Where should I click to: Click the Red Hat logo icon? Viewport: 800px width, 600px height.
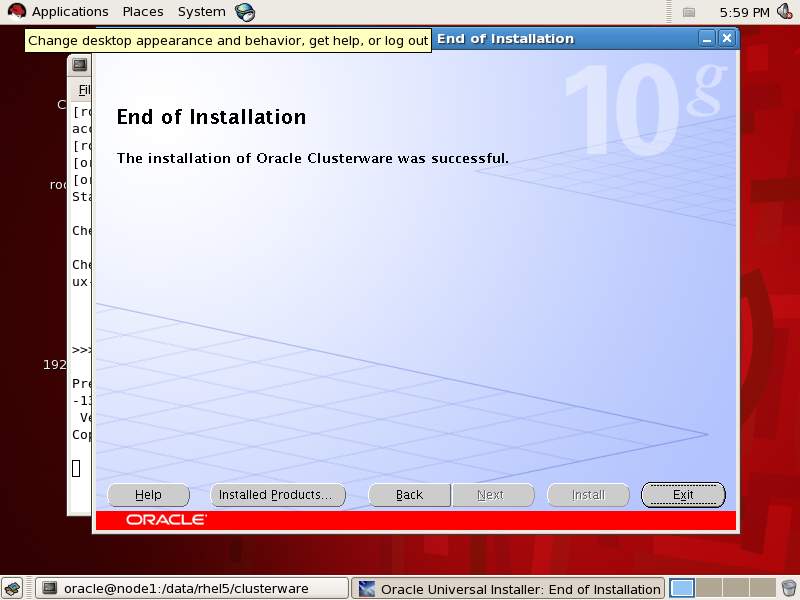click(16, 12)
